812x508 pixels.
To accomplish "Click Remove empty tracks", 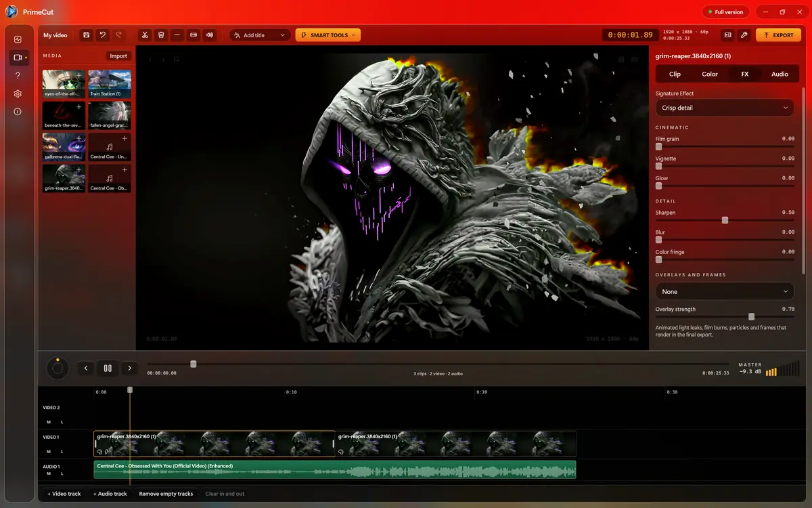I will click(x=166, y=494).
